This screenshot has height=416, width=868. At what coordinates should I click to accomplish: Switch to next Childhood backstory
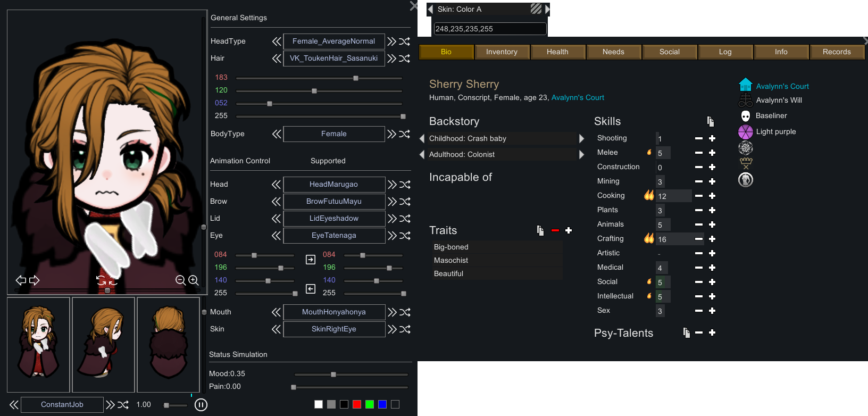pyautogui.click(x=581, y=139)
